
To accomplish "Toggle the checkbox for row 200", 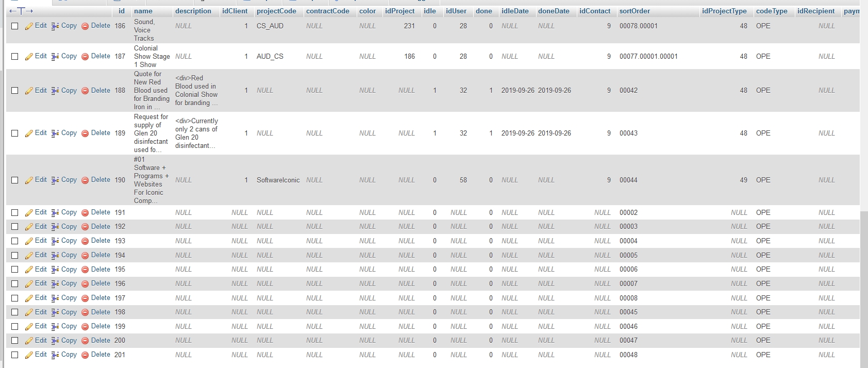I will click(15, 341).
